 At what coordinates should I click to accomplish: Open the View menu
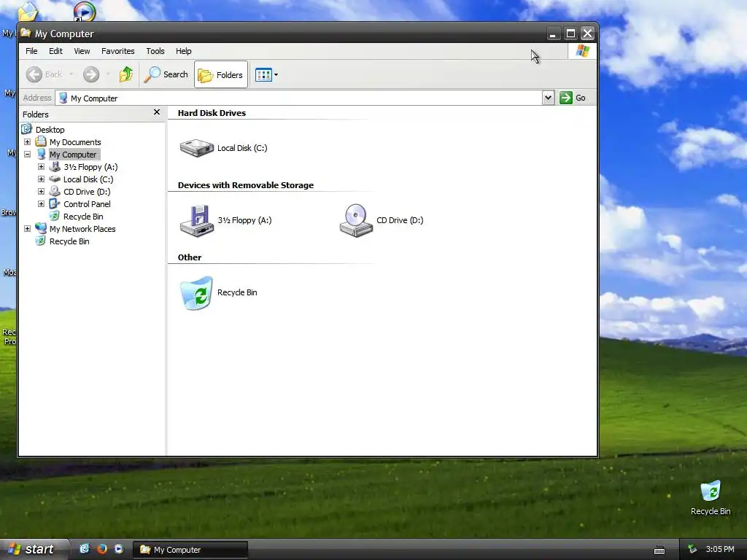82,51
